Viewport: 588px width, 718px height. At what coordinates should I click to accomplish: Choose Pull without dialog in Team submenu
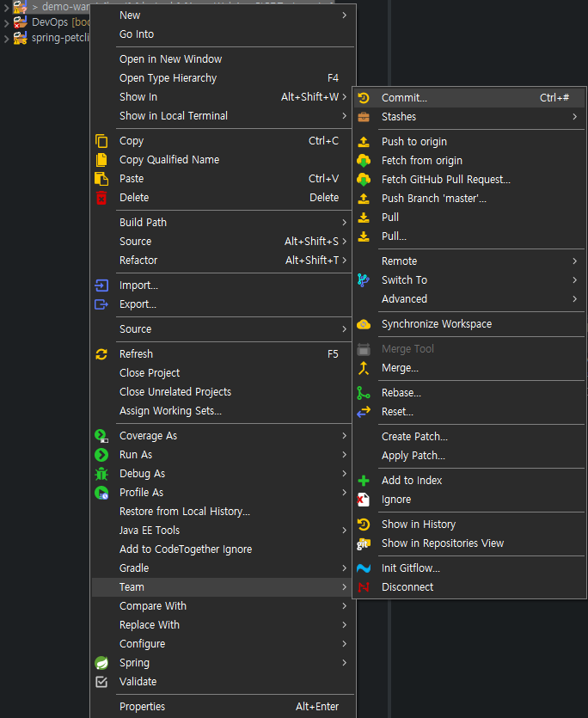coord(470,218)
